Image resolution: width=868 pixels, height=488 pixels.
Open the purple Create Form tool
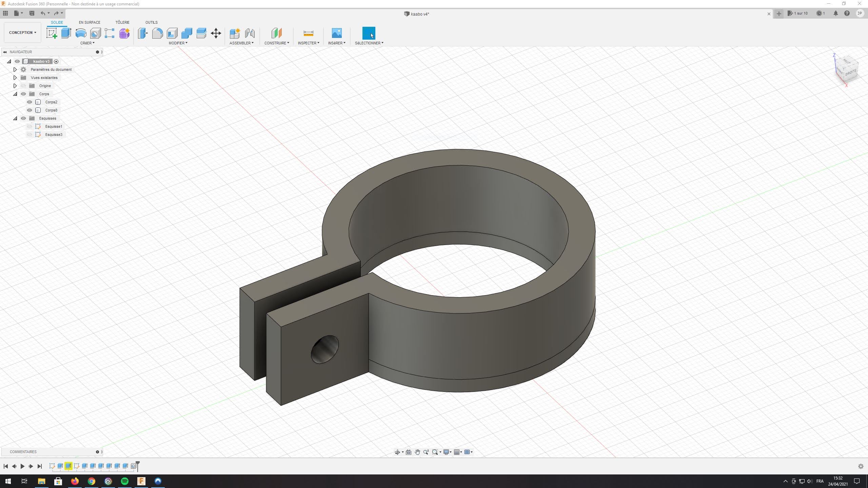tap(124, 33)
